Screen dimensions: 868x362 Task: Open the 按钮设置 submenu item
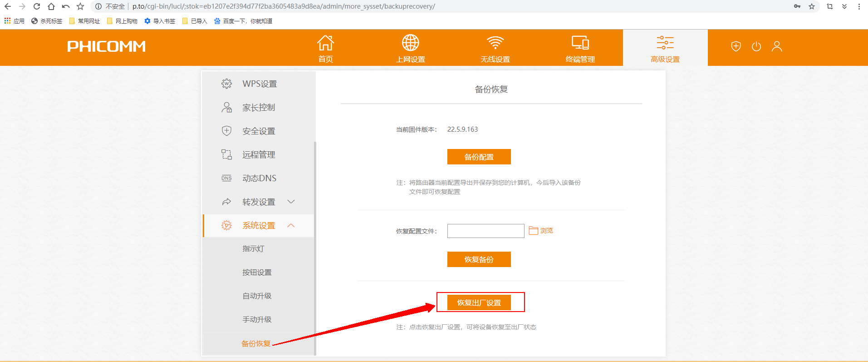pyautogui.click(x=257, y=273)
